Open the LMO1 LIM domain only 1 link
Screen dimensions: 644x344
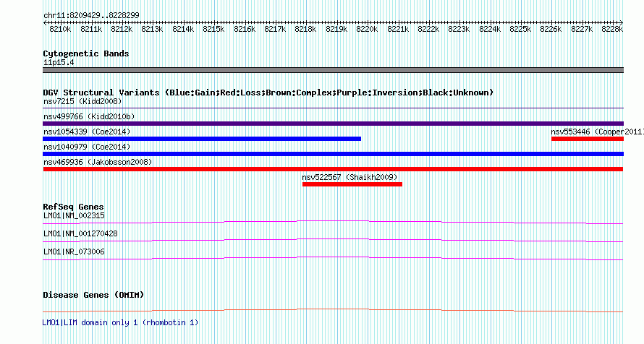coord(120,322)
